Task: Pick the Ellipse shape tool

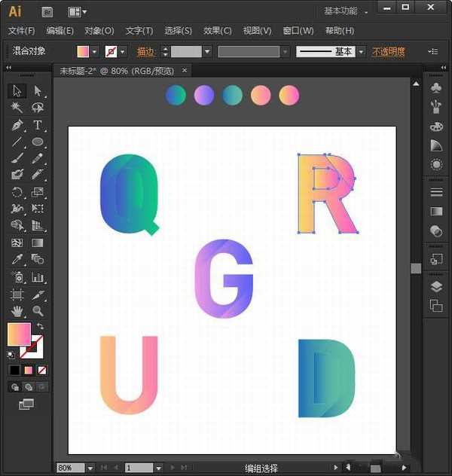Action: point(37,142)
